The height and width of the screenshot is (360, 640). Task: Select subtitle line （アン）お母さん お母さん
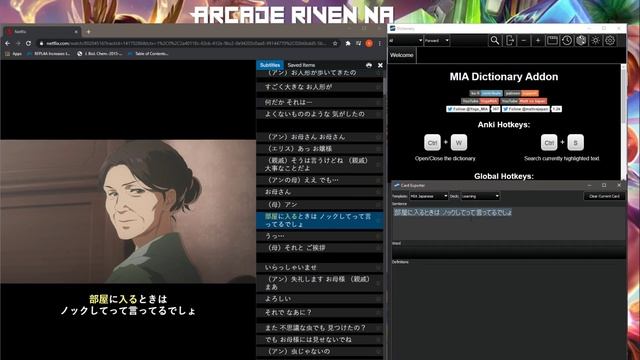click(x=320, y=137)
